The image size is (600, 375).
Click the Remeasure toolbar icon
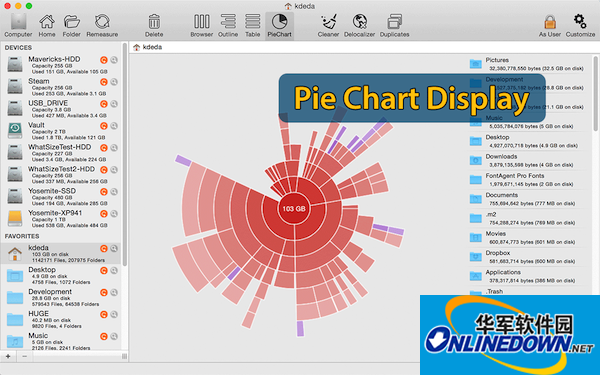click(x=102, y=25)
